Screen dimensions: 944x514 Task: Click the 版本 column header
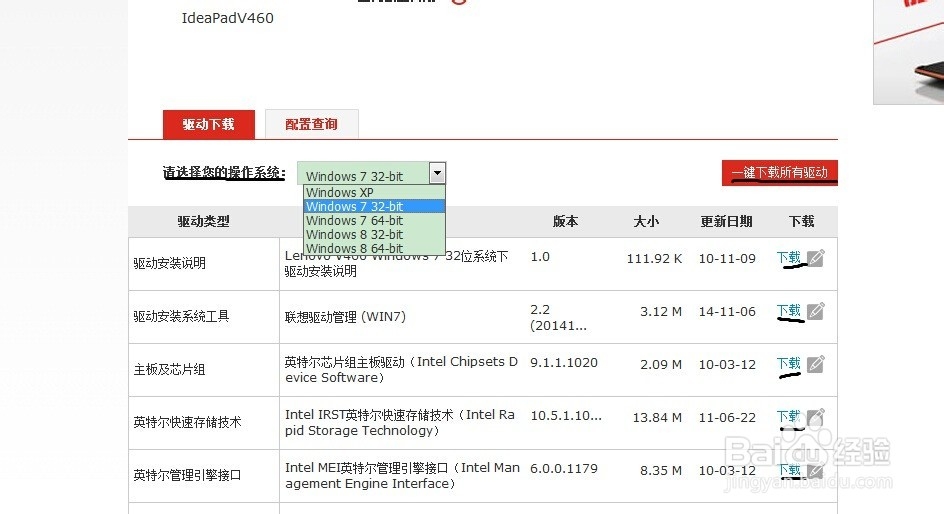pyautogui.click(x=565, y=221)
